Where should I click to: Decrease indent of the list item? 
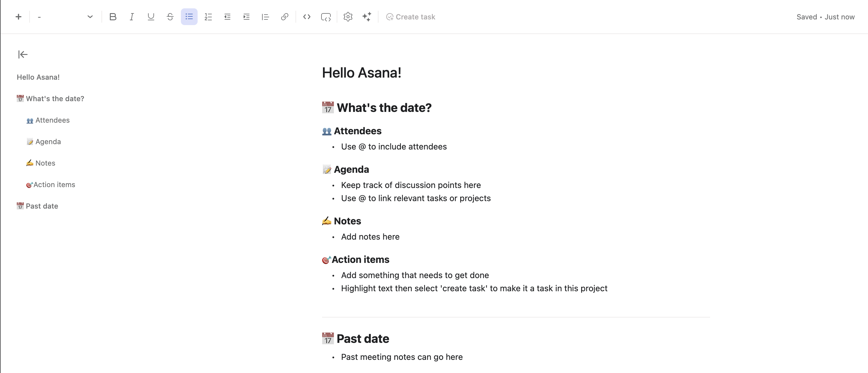click(x=227, y=17)
